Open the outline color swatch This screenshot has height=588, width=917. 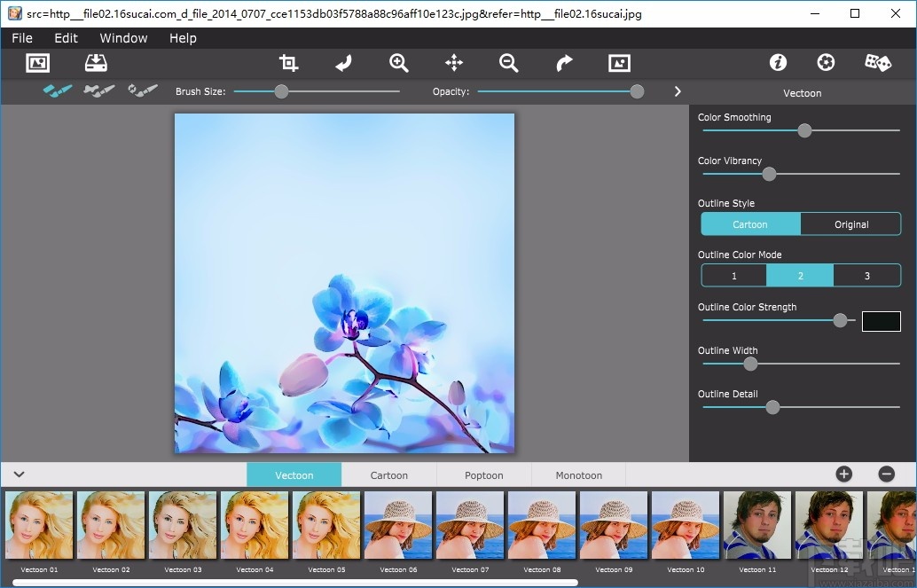[881, 321]
